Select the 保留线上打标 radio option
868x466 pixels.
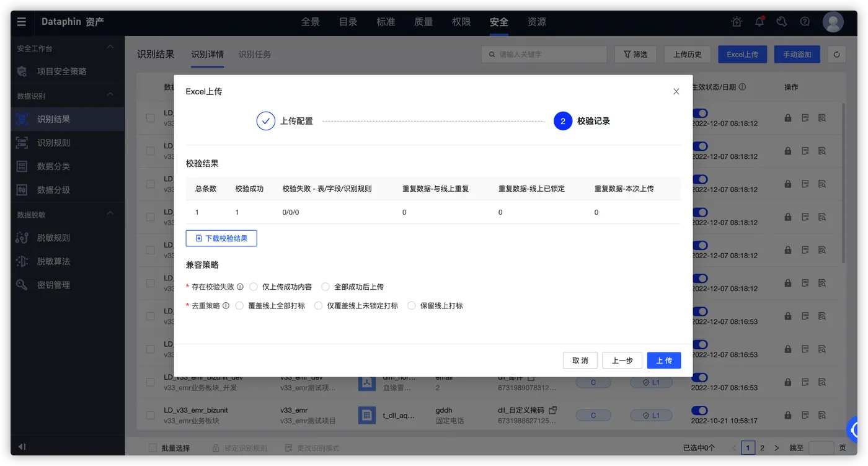(x=412, y=305)
